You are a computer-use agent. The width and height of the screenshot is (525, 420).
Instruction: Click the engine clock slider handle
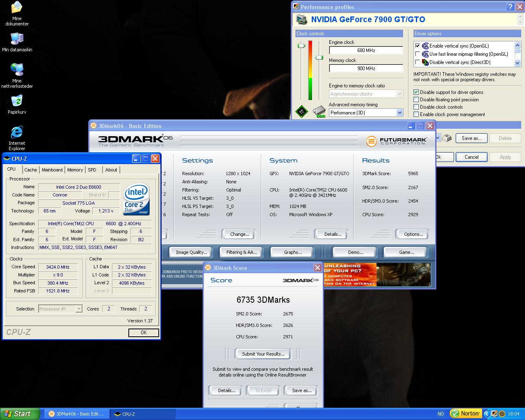(x=301, y=46)
